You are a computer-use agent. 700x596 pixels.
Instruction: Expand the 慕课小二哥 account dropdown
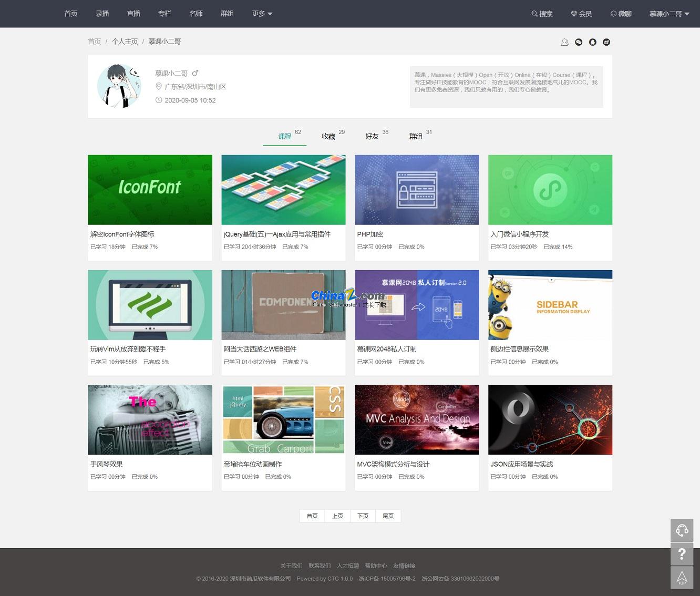tap(669, 14)
